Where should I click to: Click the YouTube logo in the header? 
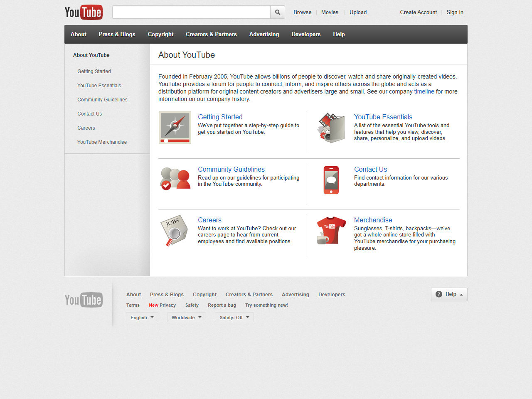pos(84,12)
